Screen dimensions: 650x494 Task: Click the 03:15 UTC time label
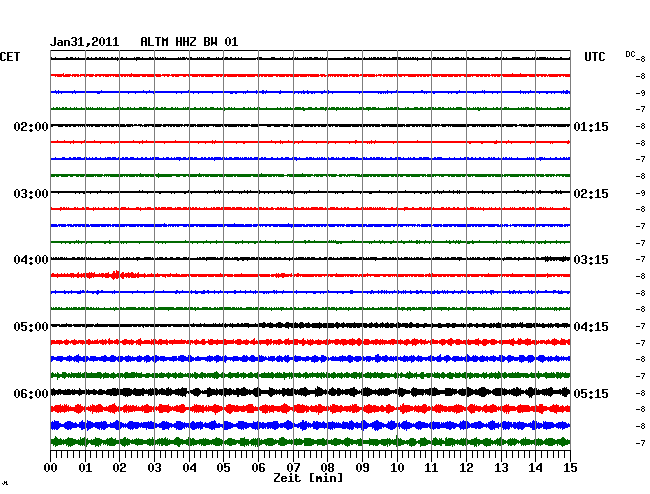(591, 260)
